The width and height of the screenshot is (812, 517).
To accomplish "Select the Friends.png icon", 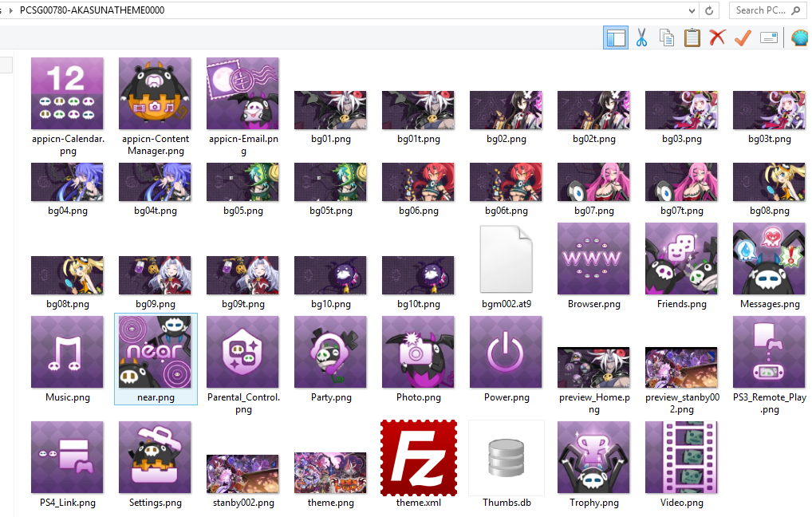I will pyautogui.click(x=681, y=258).
